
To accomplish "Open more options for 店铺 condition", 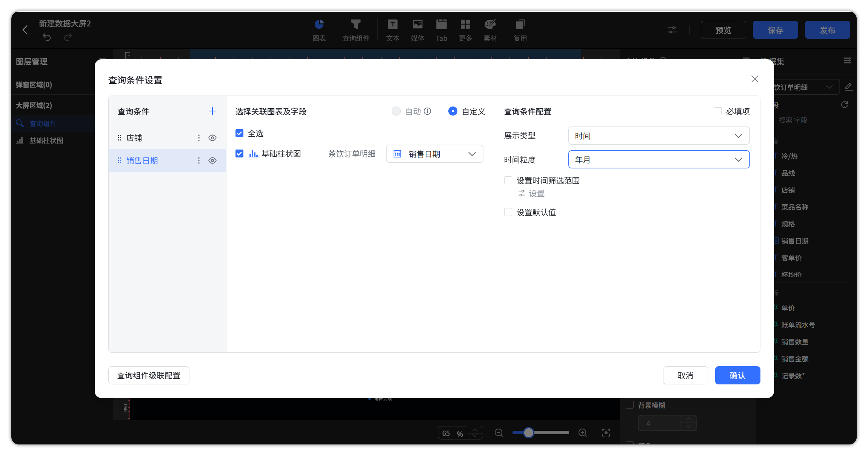I will click(199, 138).
